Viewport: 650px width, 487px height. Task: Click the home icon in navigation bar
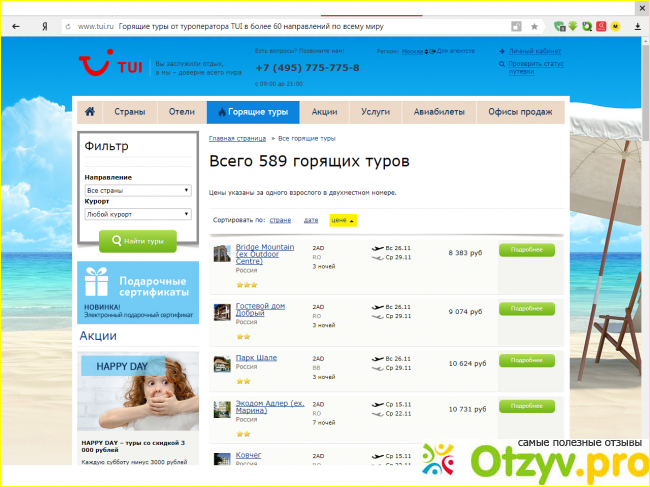(x=90, y=112)
